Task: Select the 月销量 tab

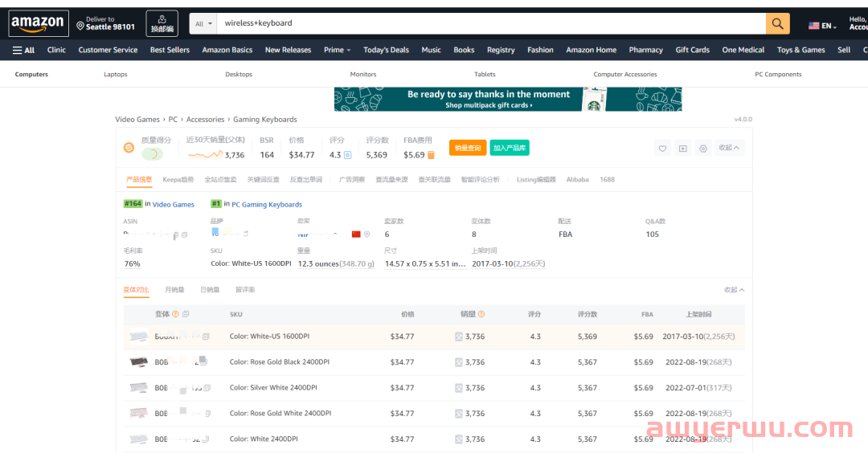Action: (x=174, y=290)
